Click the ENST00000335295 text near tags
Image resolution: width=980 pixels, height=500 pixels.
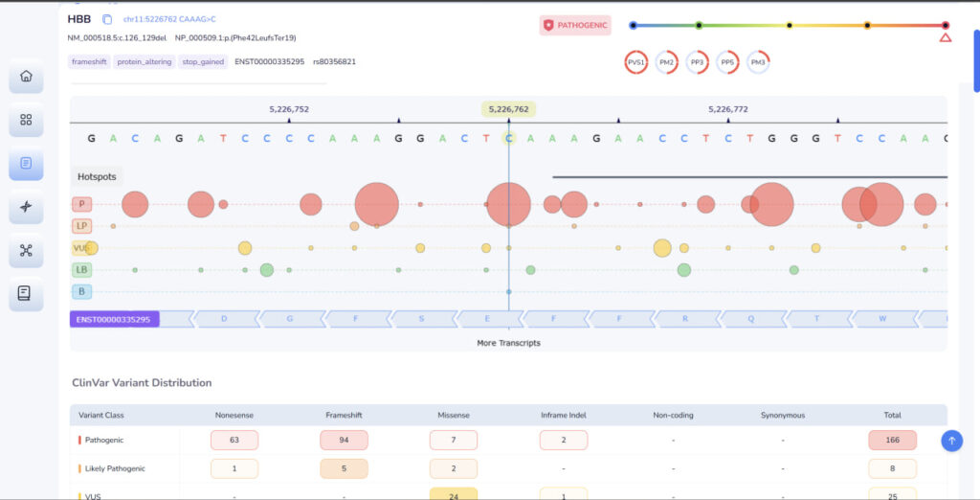(x=269, y=62)
